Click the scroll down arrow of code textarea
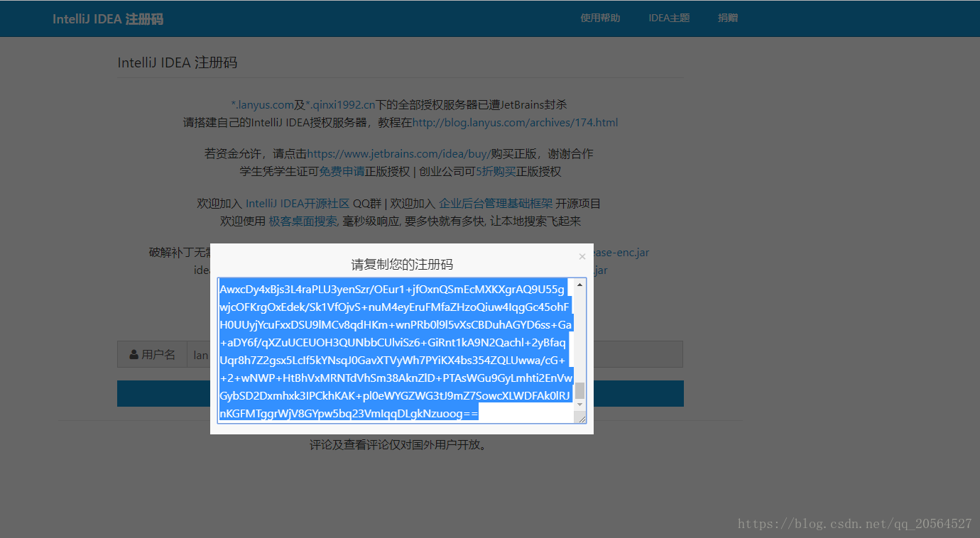The image size is (980, 538). point(580,405)
